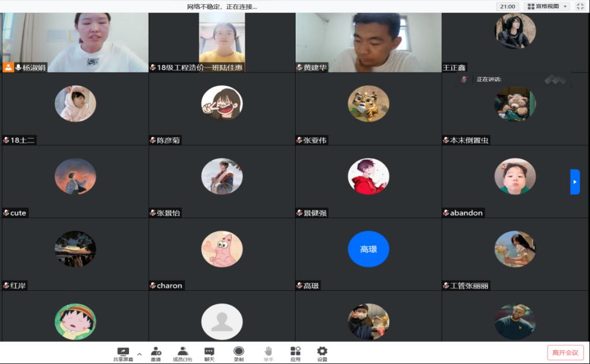This screenshot has width=590, height=364.
Task: Click muted mic icon beside 黄建华
Action: coord(300,67)
